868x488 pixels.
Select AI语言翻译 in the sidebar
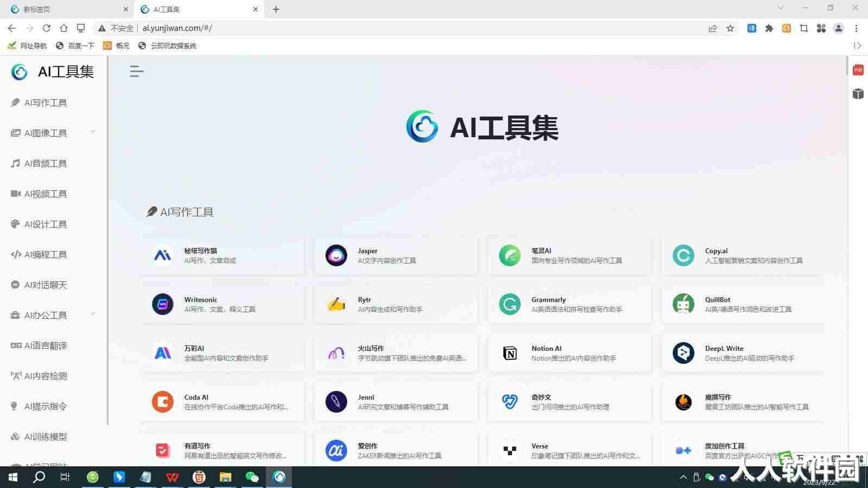click(46, 345)
